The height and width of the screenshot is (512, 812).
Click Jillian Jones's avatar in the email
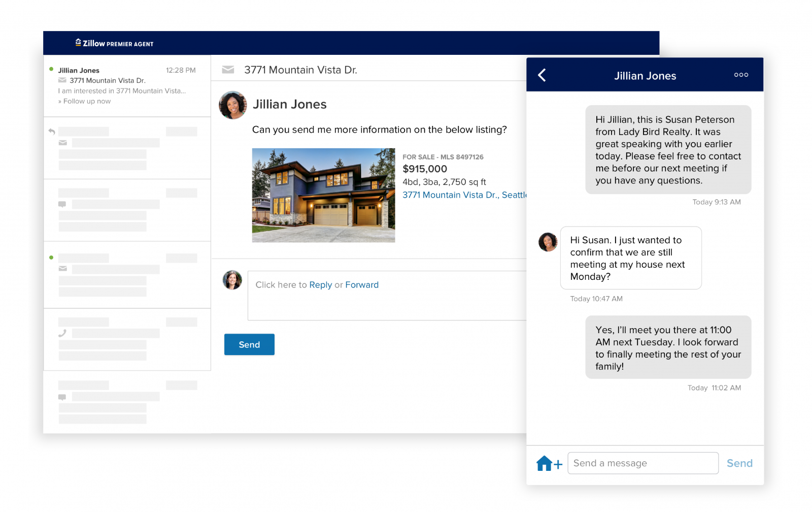[x=232, y=105]
